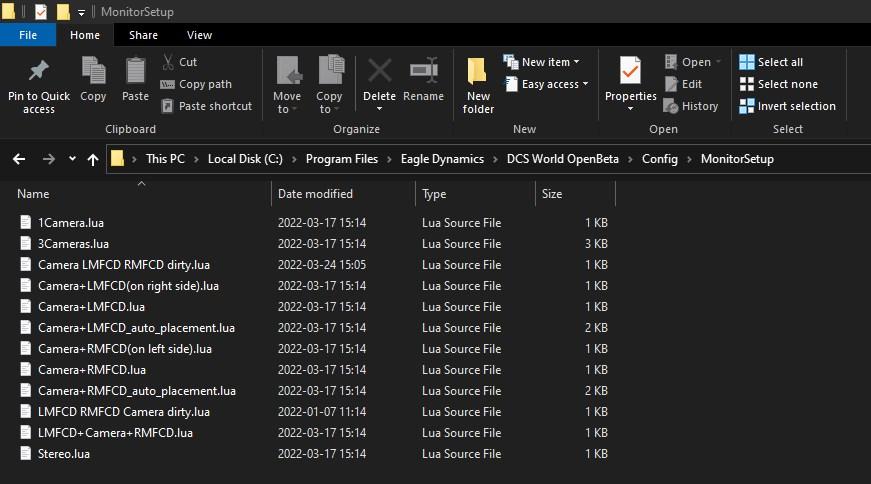The width and height of the screenshot is (871, 484).
Task: Click Local Disk (C:) breadcrumb
Action: point(245,159)
